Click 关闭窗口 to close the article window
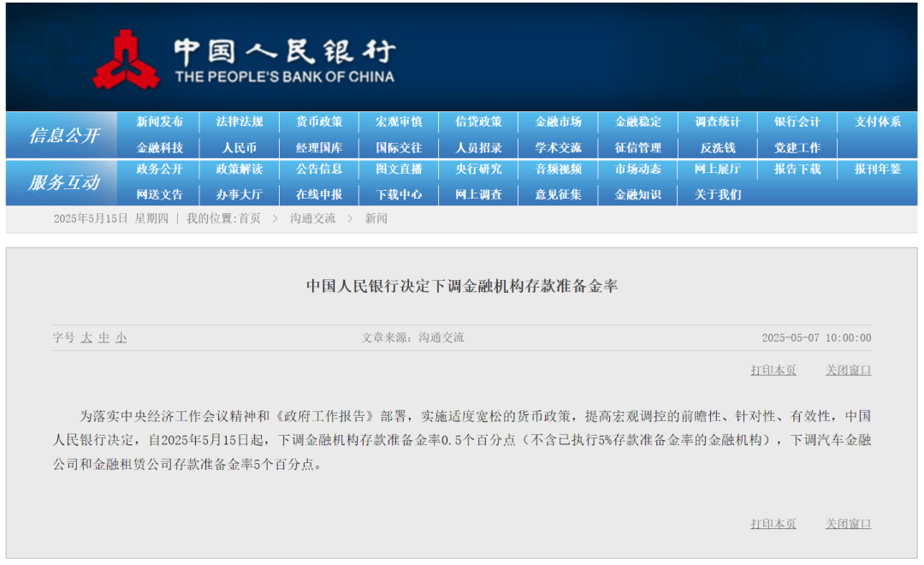This screenshot has height=565, width=924. [x=847, y=370]
